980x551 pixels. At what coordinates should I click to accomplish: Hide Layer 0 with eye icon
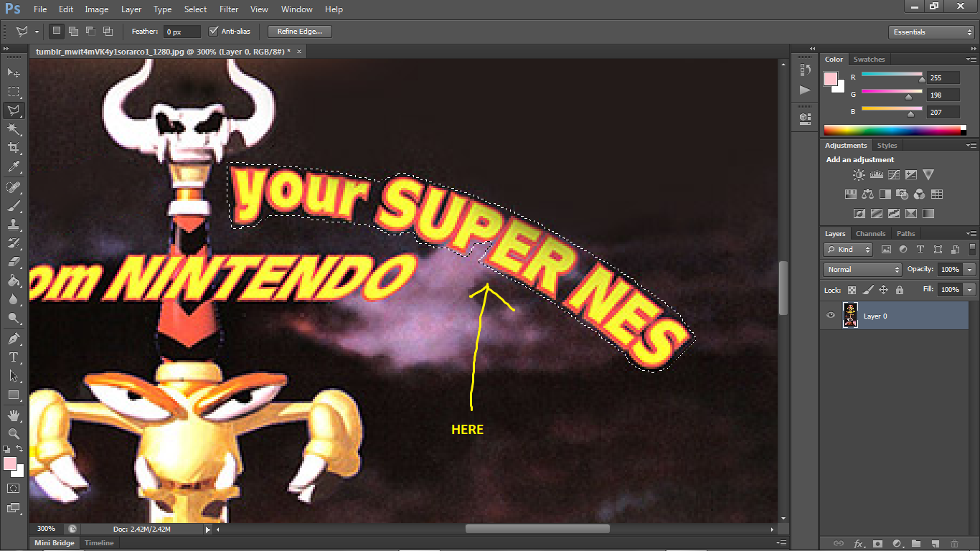click(x=831, y=316)
